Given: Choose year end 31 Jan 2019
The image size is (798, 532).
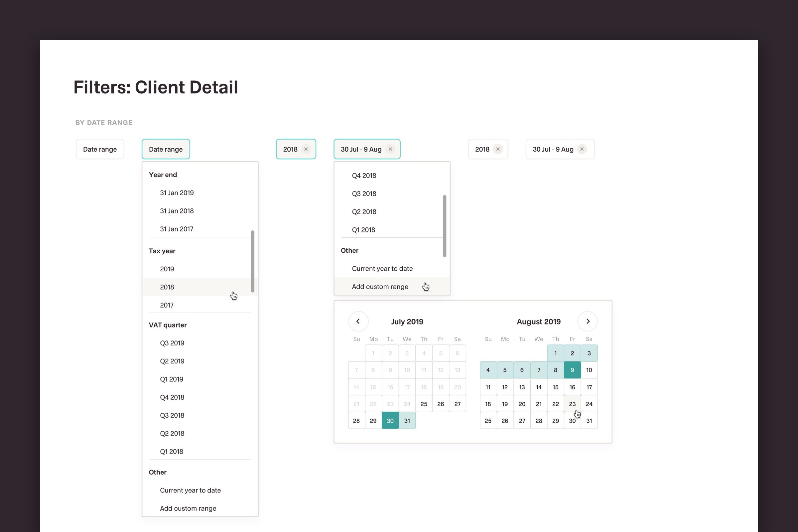Looking at the screenshot, I should click(x=177, y=193).
